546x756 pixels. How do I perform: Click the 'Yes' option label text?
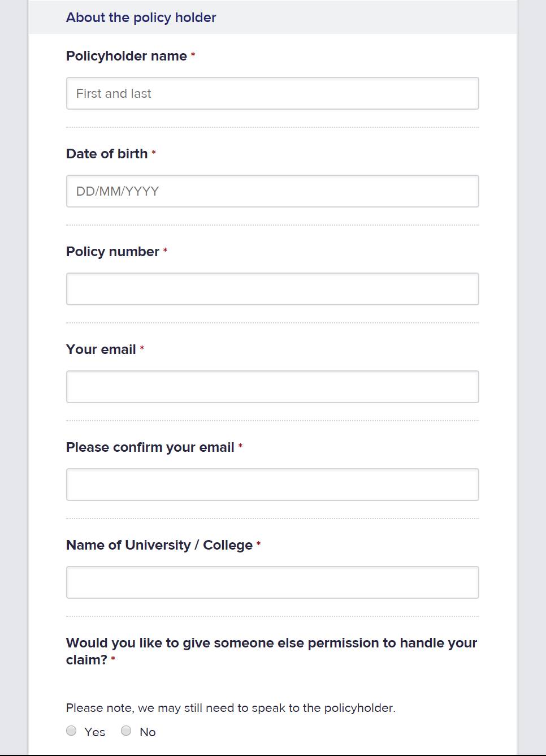pos(94,732)
